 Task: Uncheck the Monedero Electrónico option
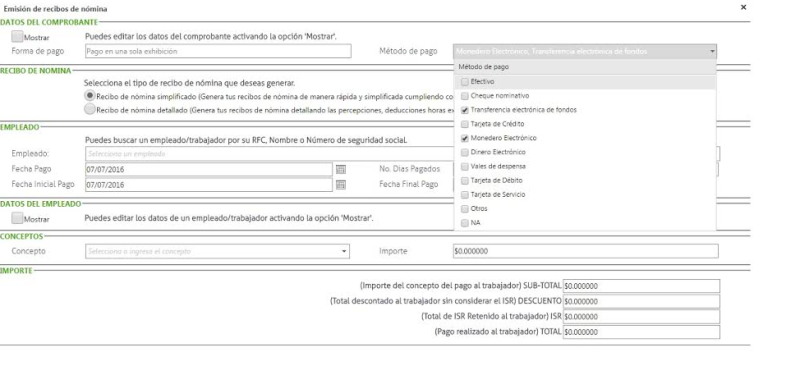click(x=464, y=138)
